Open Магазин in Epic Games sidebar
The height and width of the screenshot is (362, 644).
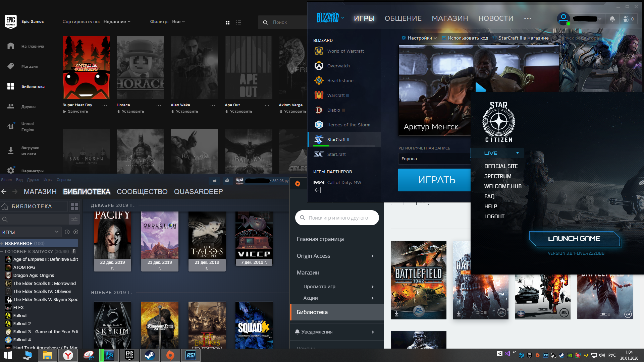[30, 66]
